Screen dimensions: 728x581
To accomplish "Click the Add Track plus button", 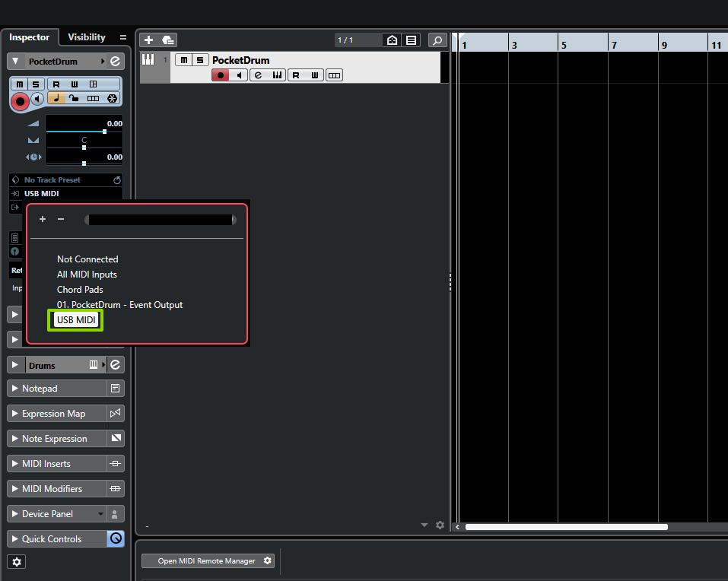I will [x=148, y=40].
